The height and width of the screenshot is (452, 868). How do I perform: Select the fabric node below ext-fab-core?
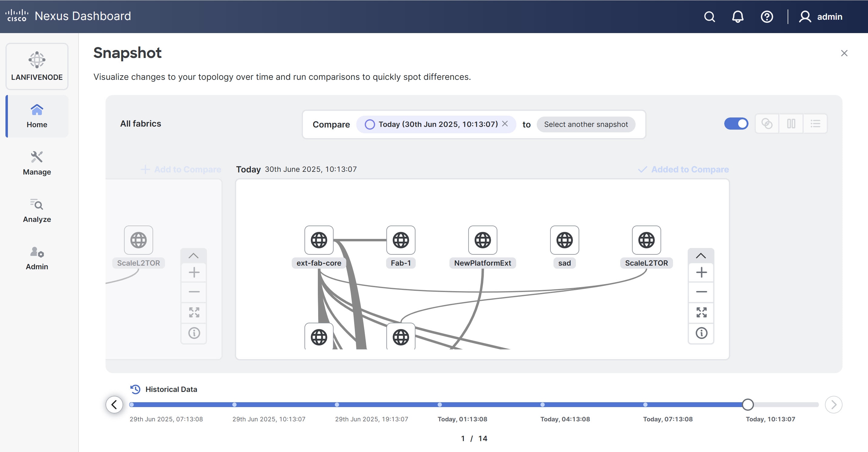point(319,336)
